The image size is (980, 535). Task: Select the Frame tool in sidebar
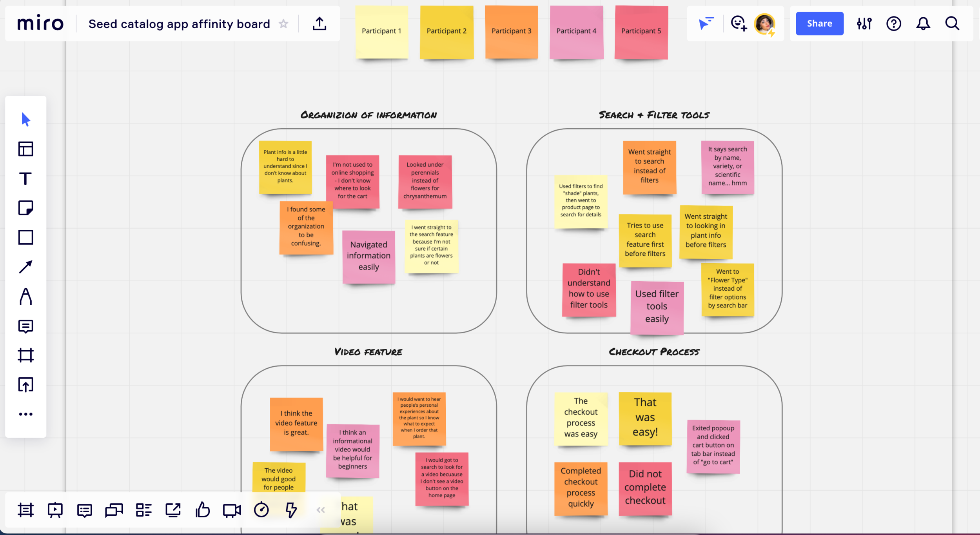(x=25, y=355)
